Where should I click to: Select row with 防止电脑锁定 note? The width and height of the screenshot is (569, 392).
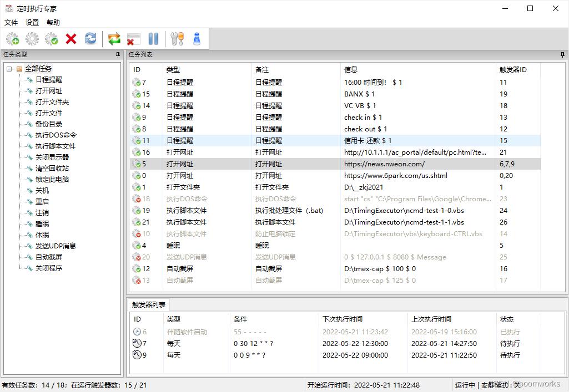(335, 233)
